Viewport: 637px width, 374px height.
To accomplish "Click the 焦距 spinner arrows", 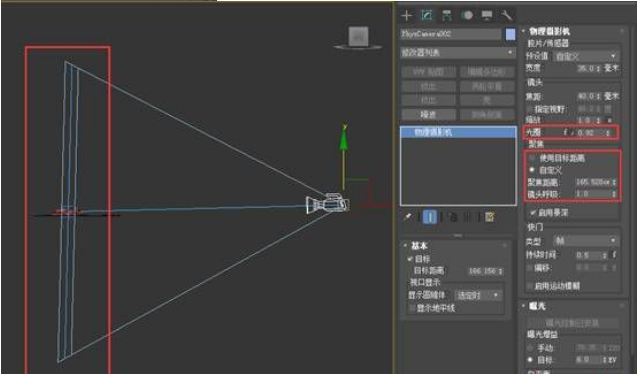I will tap(598, 97).
